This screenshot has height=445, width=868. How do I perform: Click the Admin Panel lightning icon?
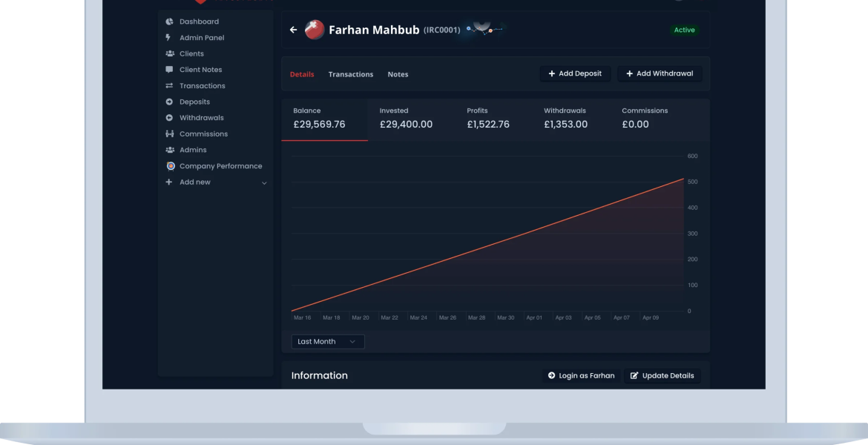(x=169, y=38)
